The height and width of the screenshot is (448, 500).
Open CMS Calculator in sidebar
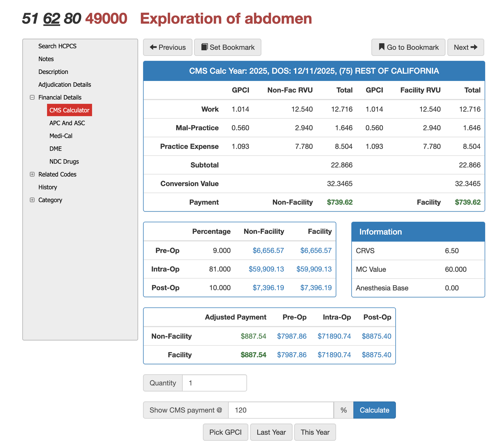tap(69, 110)
